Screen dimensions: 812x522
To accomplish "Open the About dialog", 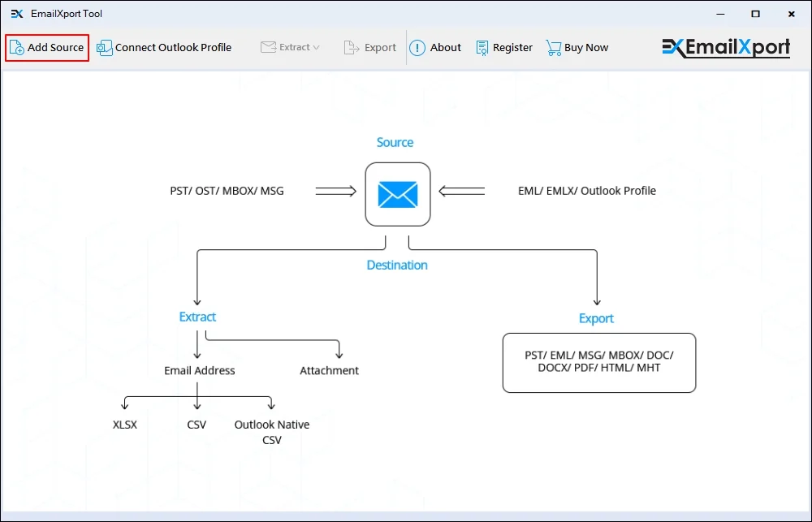I will point(435,48).
